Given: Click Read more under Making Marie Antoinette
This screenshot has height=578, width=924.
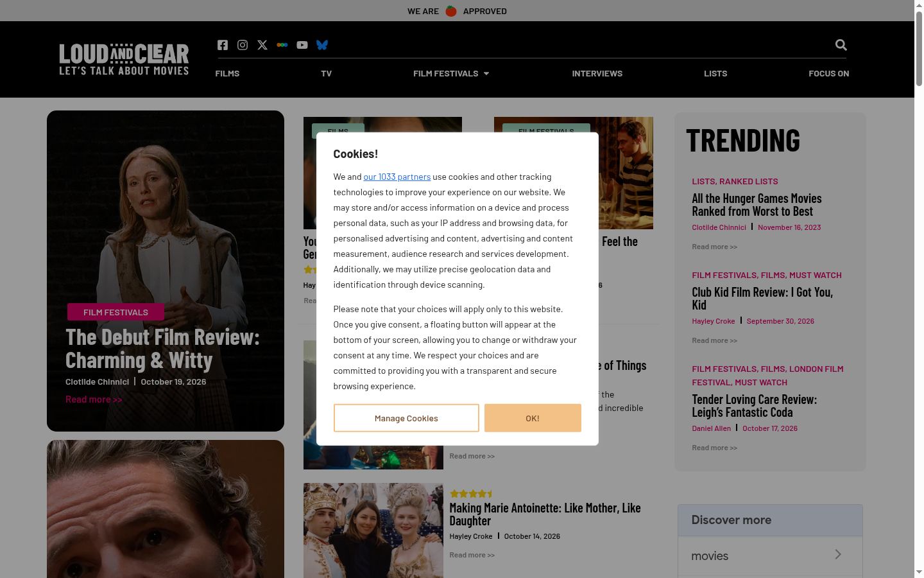Looking at the screenshot, I should pos(472,555).
